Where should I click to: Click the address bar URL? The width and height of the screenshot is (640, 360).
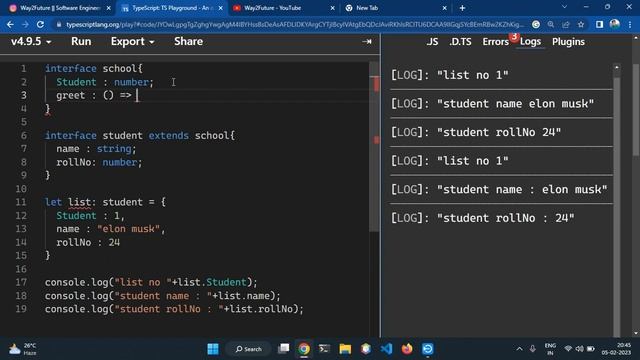(x=294, y=24)
